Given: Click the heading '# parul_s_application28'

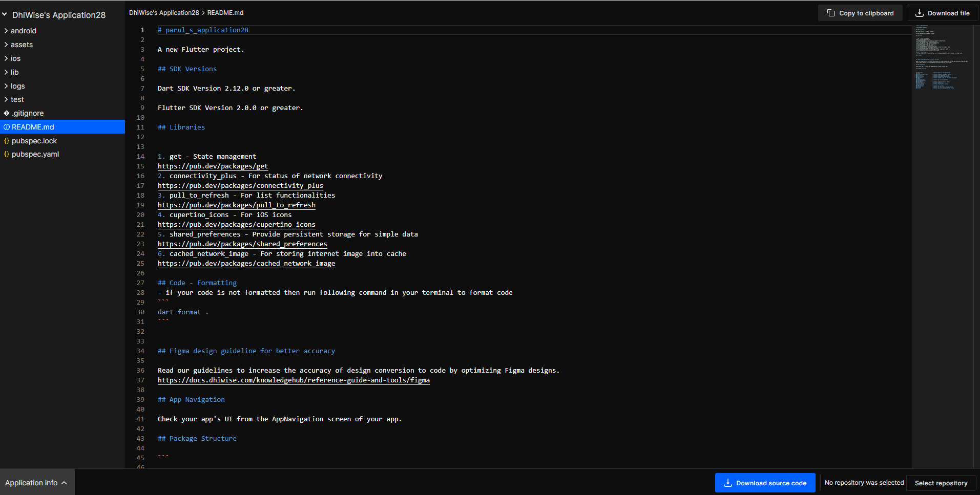Looking at the screenshot, I should [x=203, y=30].
